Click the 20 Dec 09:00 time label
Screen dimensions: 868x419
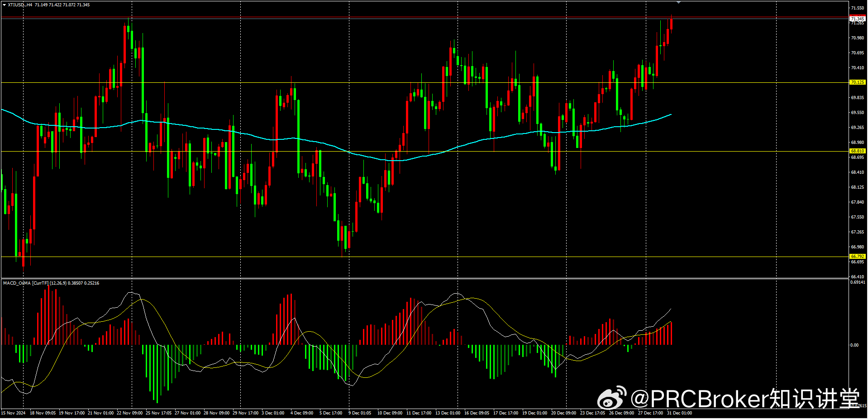[563, 413]
